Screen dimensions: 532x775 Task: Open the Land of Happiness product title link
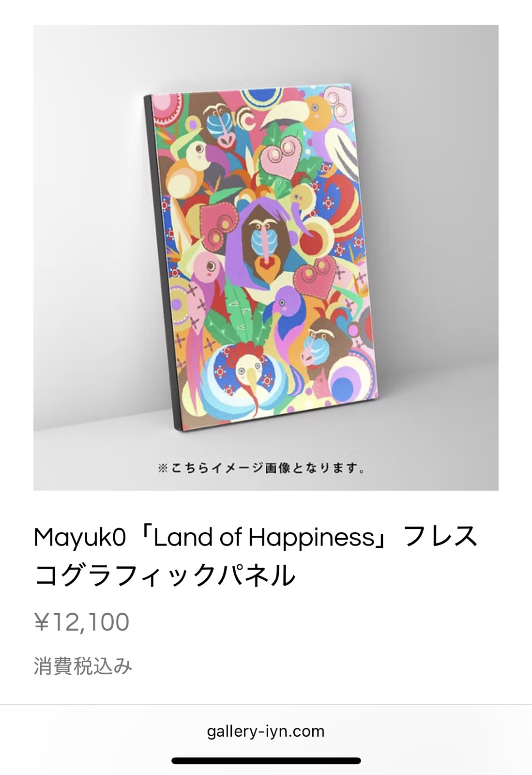coord(256,556)
